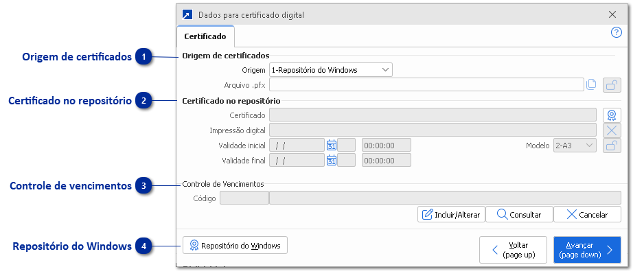This screenshot has width=644, height=278.
Task: Click Voltar (page up) button
Action: [513, 250]
